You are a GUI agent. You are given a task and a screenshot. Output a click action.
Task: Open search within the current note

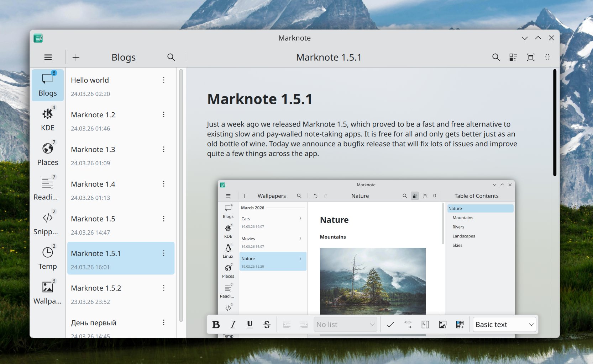tap(496, 57)
